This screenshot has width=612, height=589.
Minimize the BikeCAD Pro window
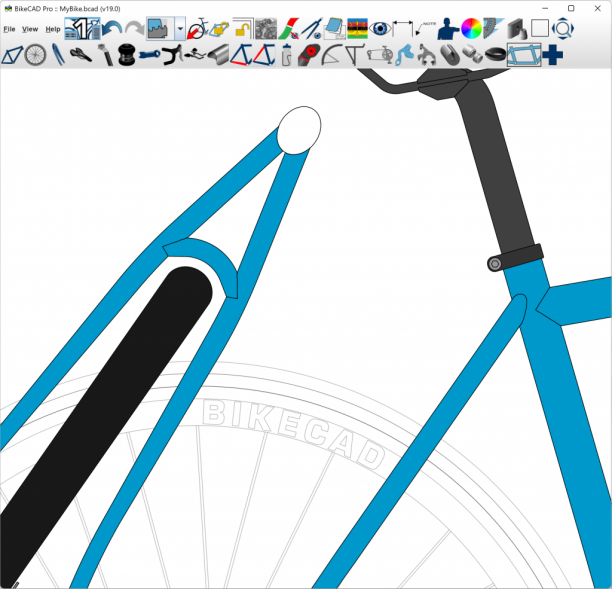[545, 9]
